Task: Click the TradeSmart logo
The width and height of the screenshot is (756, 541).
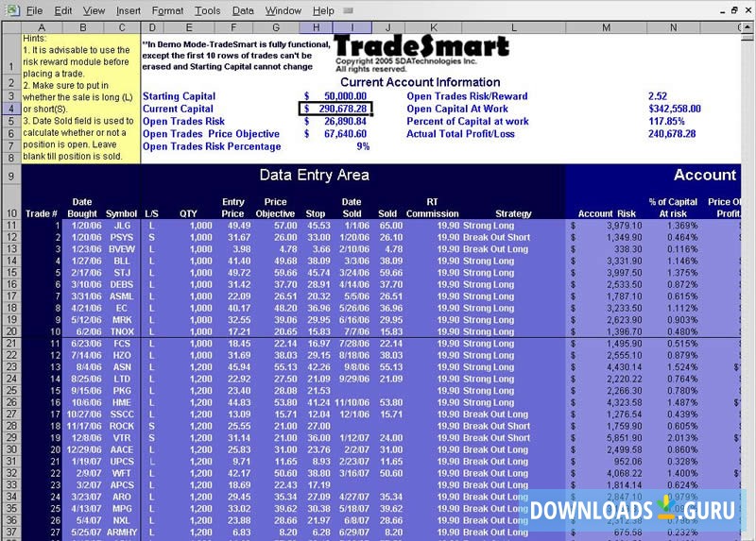Action: coord(421,45)
